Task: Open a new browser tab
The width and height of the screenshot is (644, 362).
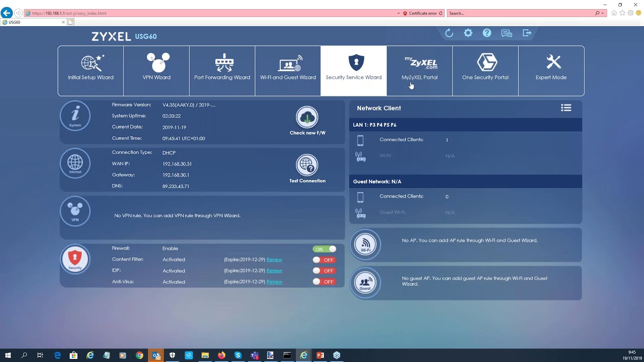Action: click(x=71, y=22)
